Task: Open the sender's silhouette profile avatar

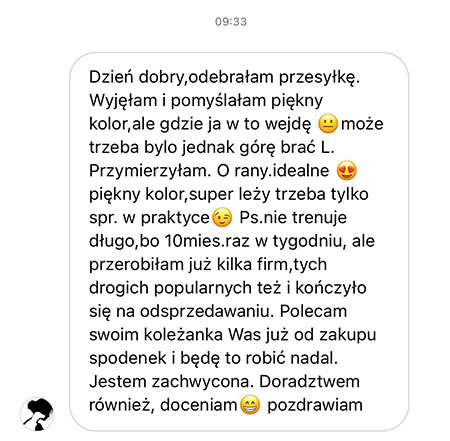Action: click(37, 414)
